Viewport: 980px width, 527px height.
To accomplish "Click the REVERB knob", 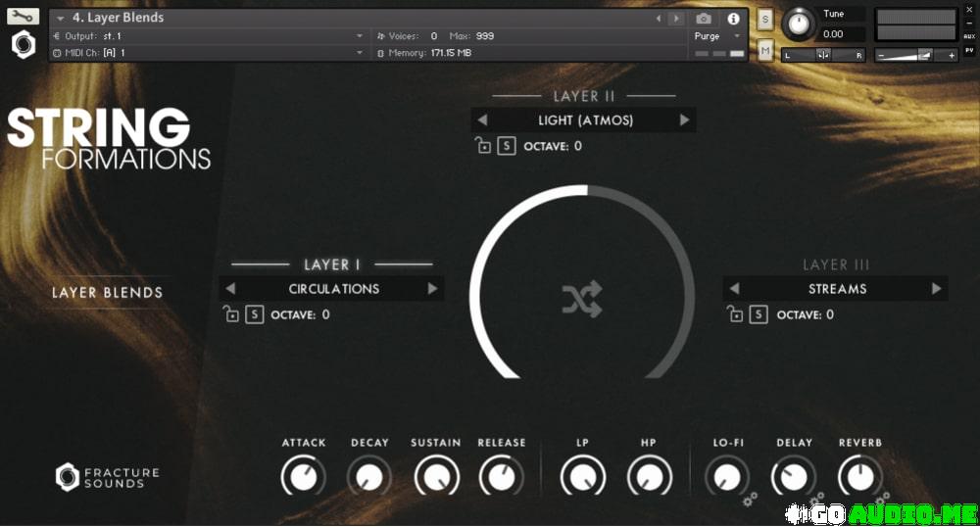I will tap(860, 477).
